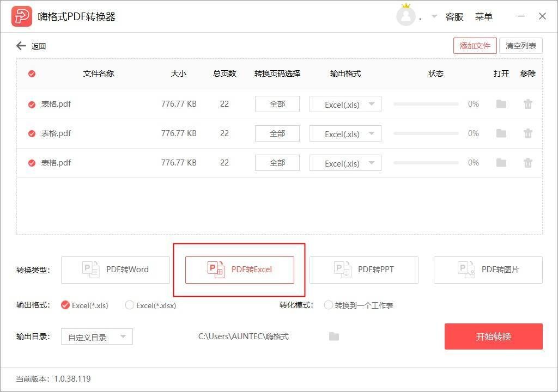Open Excel(.xls) format dropdown in third file row
This screenshot has width=558, height=392.
pyautogui.click(x=345, y=163)
